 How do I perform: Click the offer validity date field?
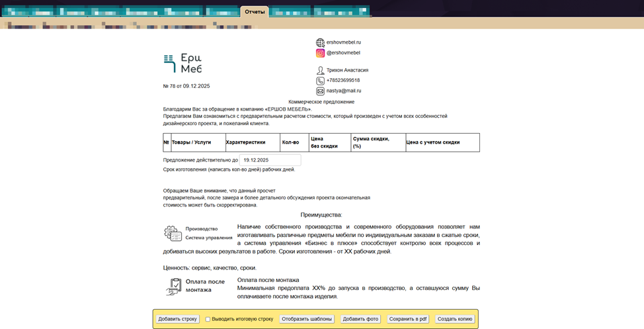click(x=270, y=160)
